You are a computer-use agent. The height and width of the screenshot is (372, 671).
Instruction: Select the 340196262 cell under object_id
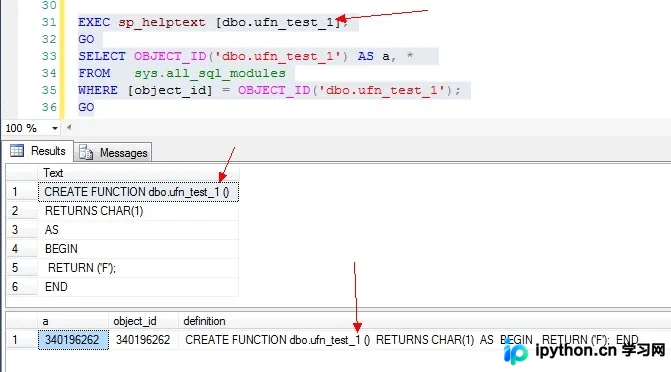click(x=143, y=340)
